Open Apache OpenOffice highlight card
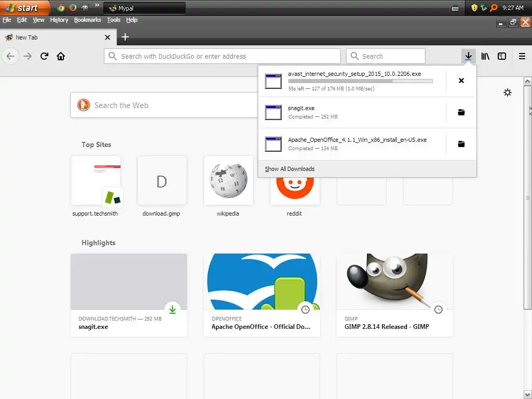Image resolution: width=532 pixels, height=399 pixels. click(x=262, y=295)
